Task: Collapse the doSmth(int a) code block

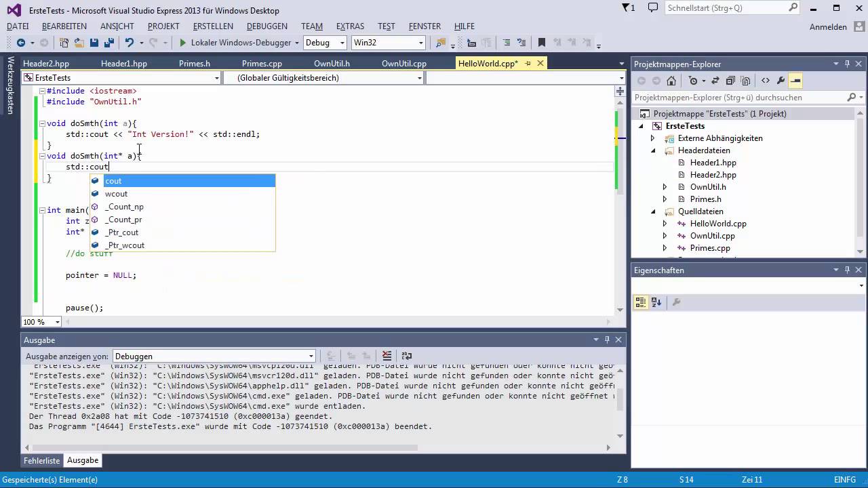Action: pos(42,123)
